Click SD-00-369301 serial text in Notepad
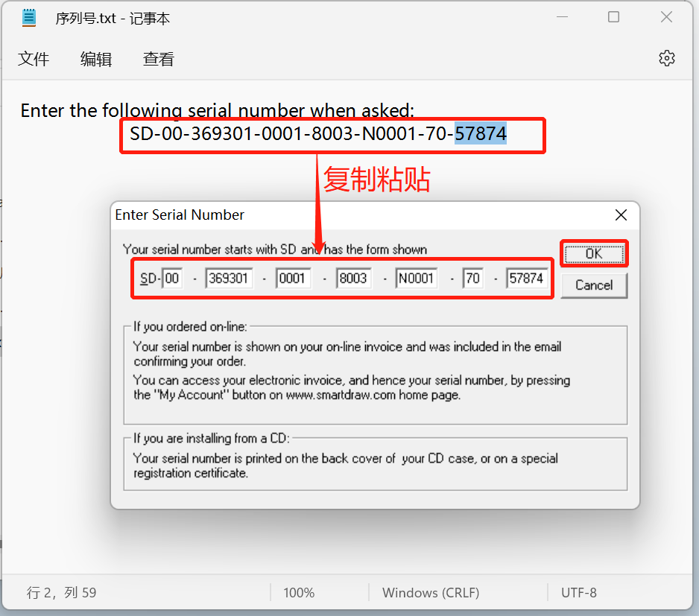This screenshot has width=699, height=616. click(x=318, y=133)
